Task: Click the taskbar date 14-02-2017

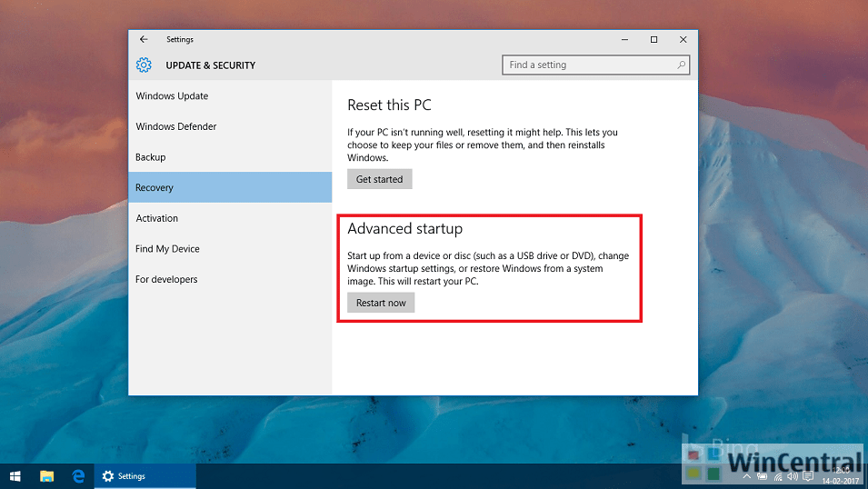Action: coord(841,481)
